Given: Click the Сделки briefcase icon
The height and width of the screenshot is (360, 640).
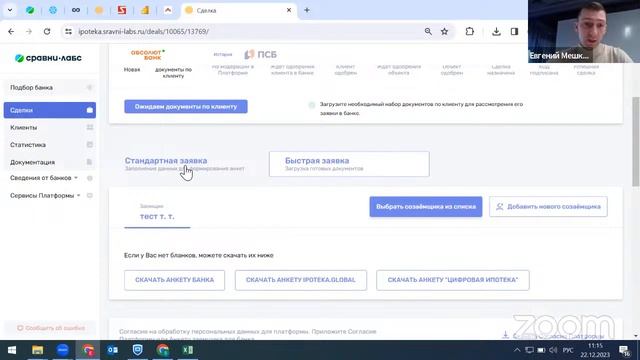Looking at the screenshot, I should [90, 110].
